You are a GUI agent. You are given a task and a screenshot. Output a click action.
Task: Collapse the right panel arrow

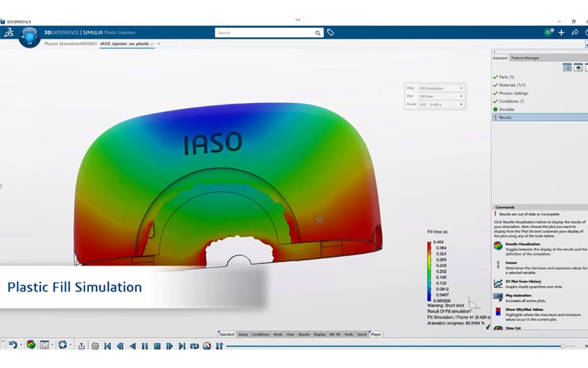pos(495,52)
